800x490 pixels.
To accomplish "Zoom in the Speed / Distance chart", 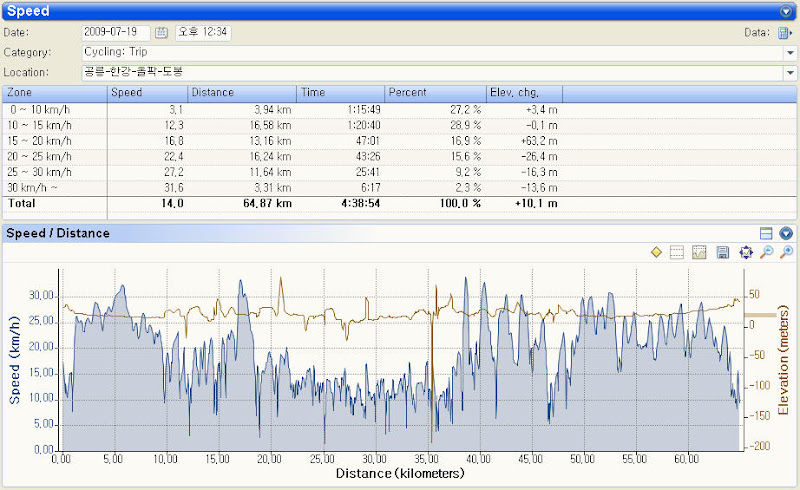I will pos(787,252).
